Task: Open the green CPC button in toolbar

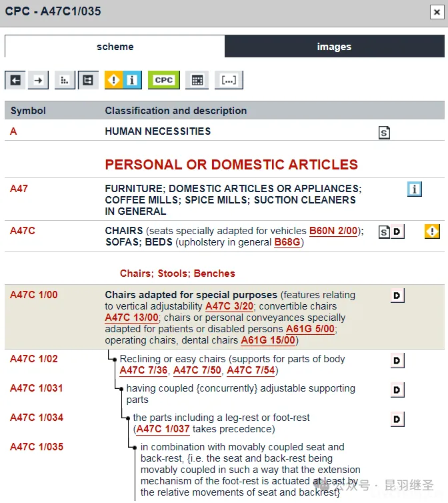Action: (x=163, y=80)
